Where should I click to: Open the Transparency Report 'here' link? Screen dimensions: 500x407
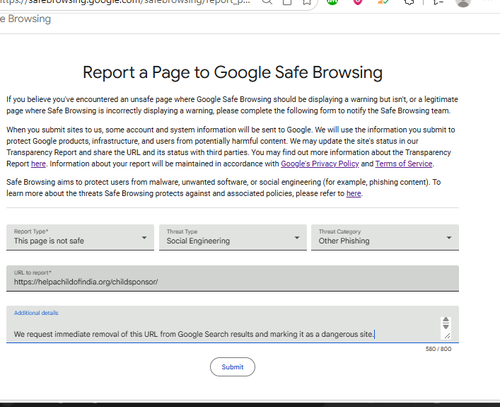click(x=38, y=164)
